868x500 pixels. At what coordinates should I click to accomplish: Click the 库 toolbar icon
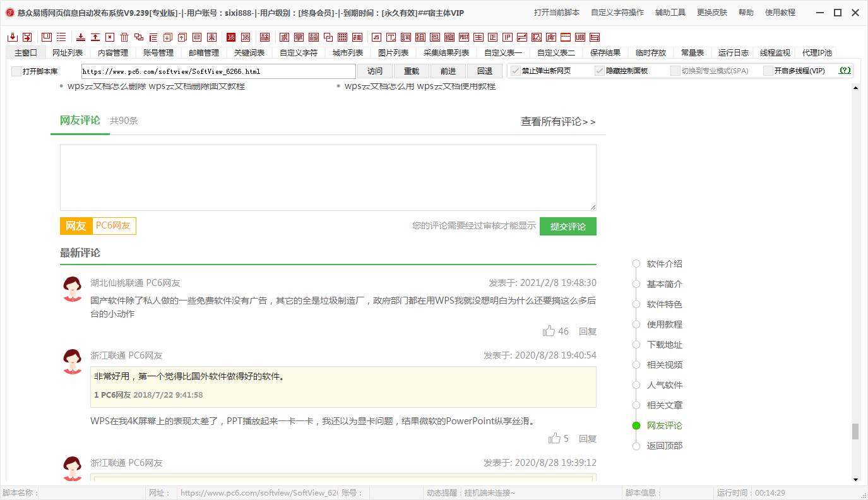(551, 37)
